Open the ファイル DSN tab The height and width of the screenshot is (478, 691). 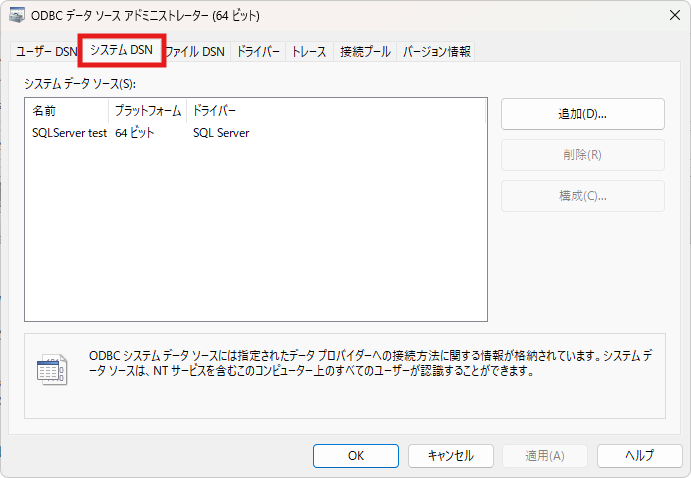click(x=195, y=52)
